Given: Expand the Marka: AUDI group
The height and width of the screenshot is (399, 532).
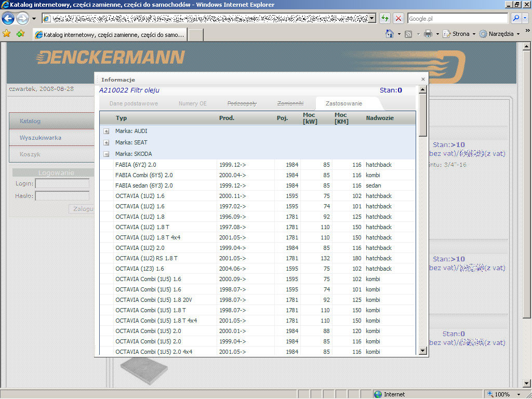Looking at the screenshot, I should coord(107,131).
